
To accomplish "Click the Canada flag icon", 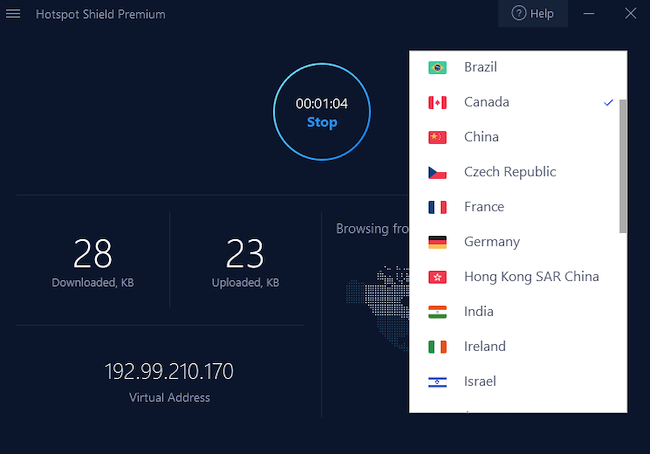I will point(437,103).
